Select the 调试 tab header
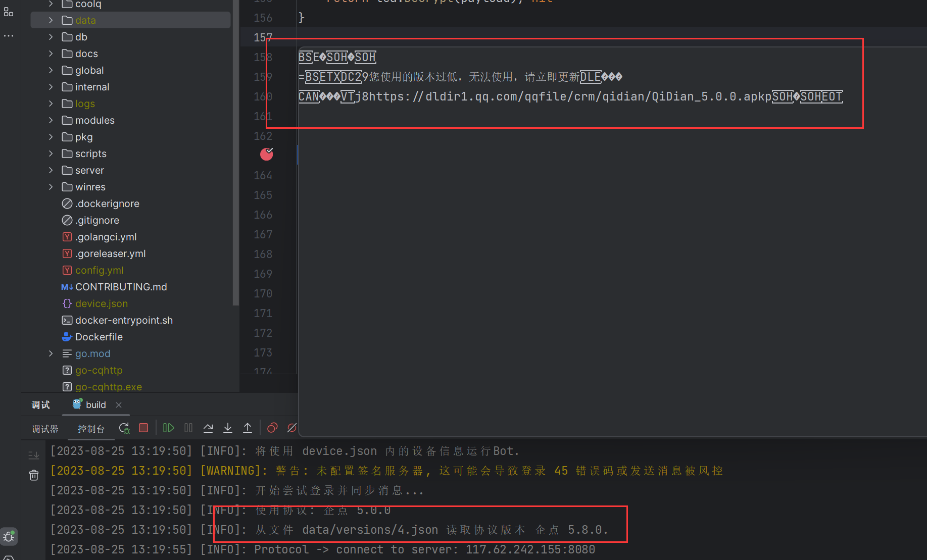927x560 pixels. click(x=40, y=404)
